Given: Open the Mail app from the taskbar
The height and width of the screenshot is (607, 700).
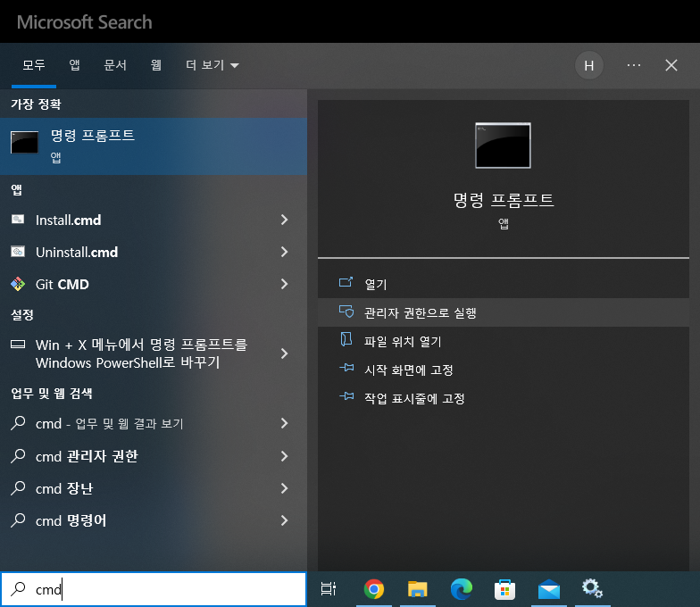Looking at the screenshot, I should pos(548,589).
